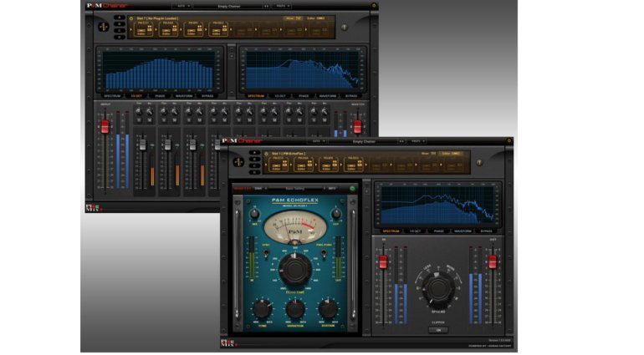Click the red OUT fader in front window
Viewport: 644px width, 355px height.
point(493,261)
